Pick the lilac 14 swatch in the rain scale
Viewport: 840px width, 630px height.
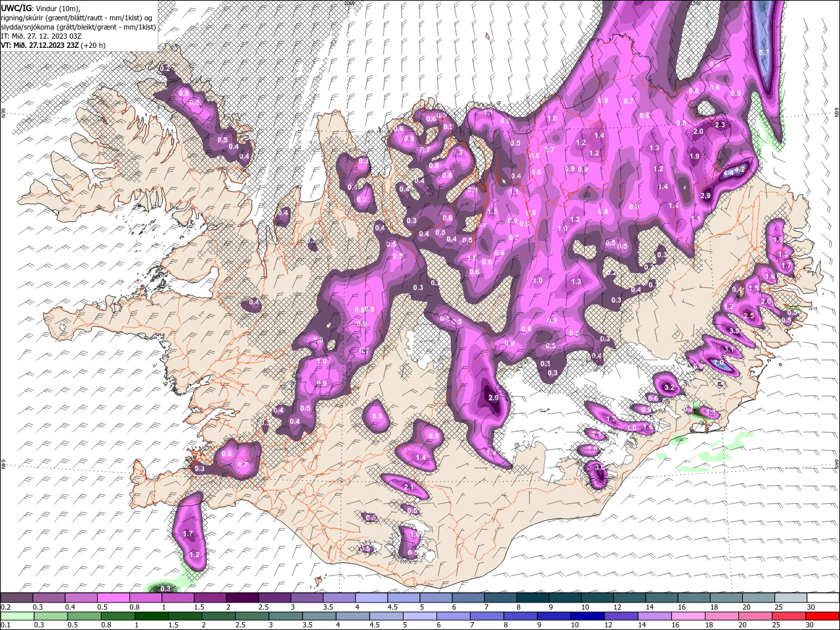(655, 616)
